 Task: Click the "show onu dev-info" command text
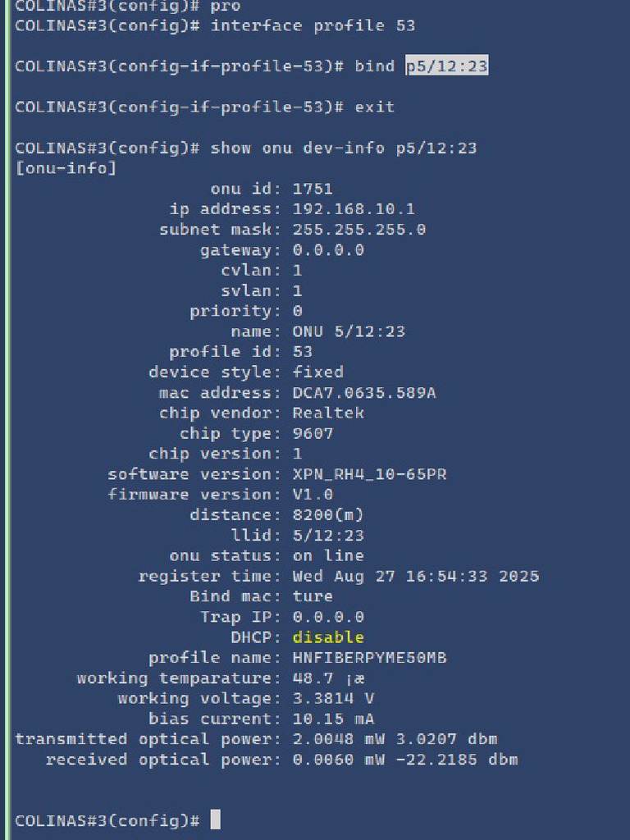[298, 148]
